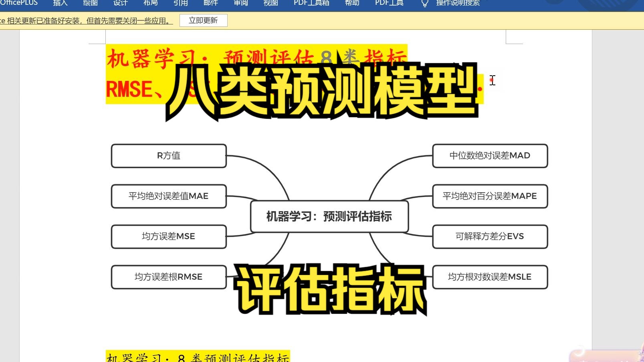
Task: Click the 立即更新 update button
Action: click(x=203, y=20)
